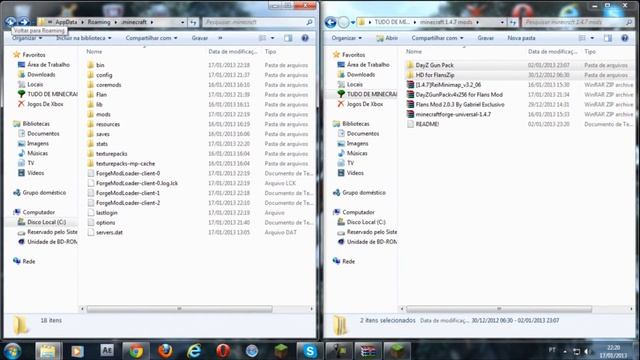Sort right window by Tipo column
640x360 pixels.
(590, 52)
